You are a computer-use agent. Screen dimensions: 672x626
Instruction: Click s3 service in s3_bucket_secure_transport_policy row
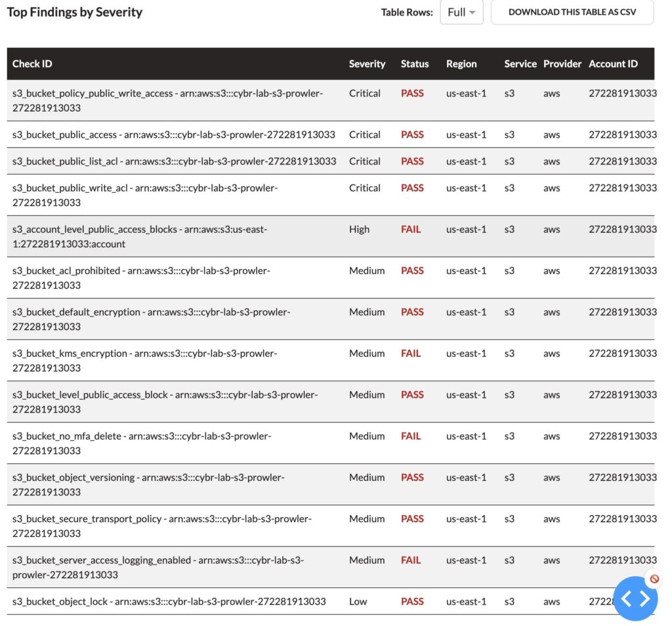509,518
